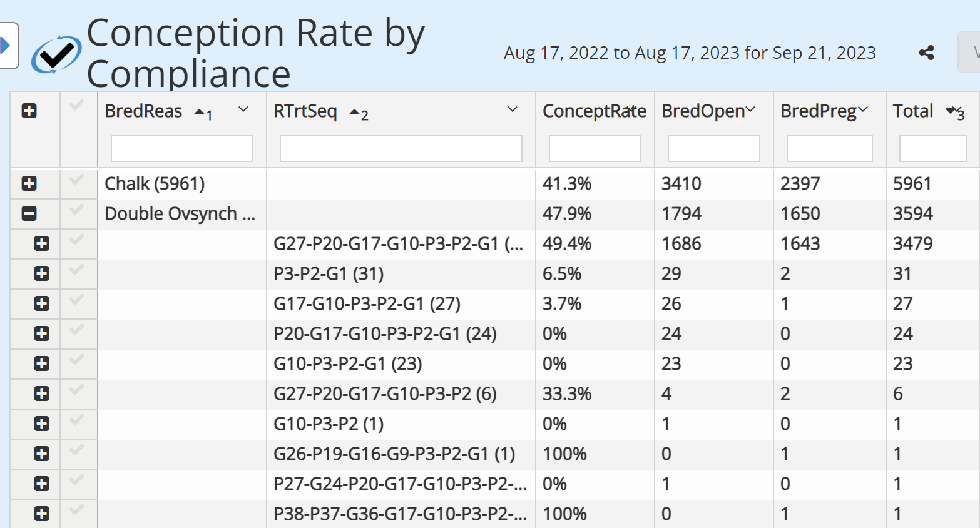Click the blue arrow sidebar toggle
This screenshot has width=980, height=528.
pyautogui.click(x=6, y=46)
